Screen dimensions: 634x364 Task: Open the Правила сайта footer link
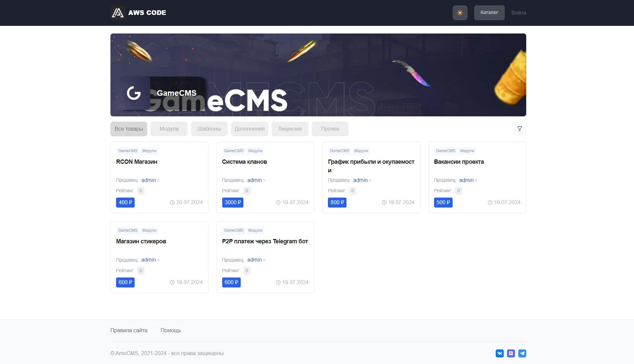(x=129, y=330)
